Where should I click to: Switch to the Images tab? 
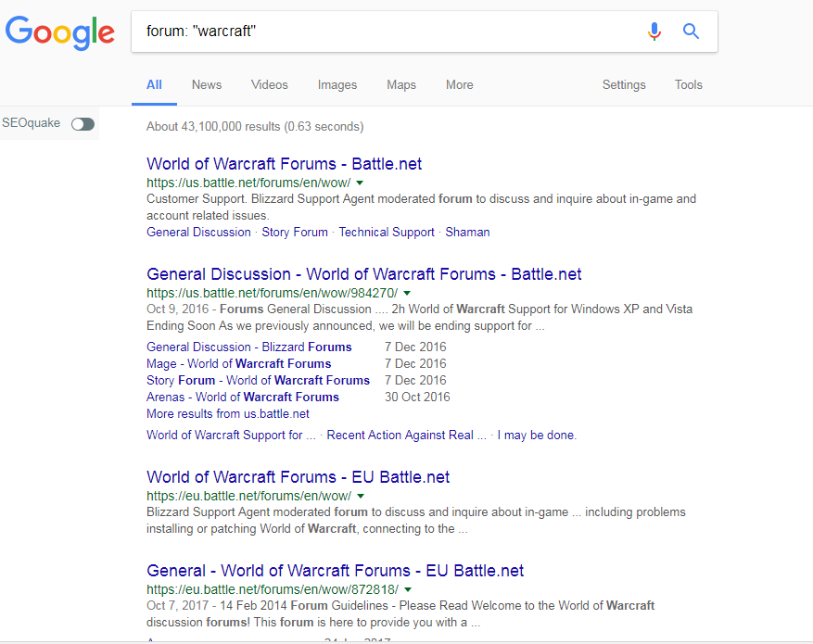(337, 85)
